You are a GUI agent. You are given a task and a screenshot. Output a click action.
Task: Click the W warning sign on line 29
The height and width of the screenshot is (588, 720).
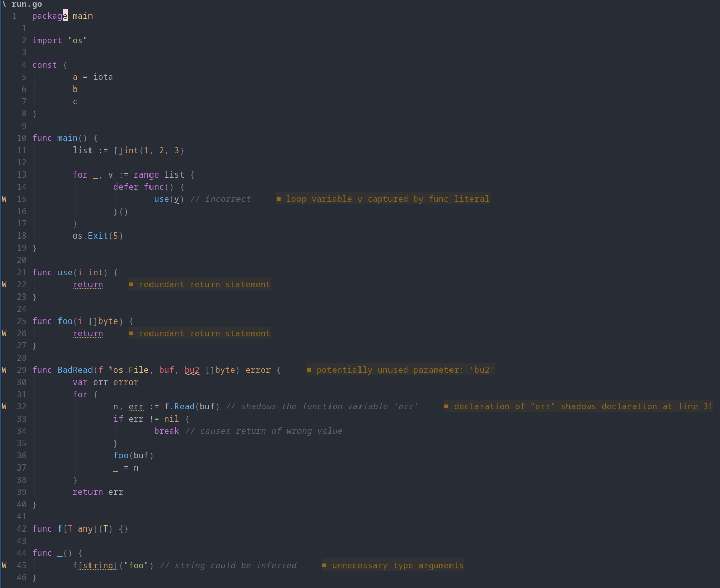tap(4, 370)
